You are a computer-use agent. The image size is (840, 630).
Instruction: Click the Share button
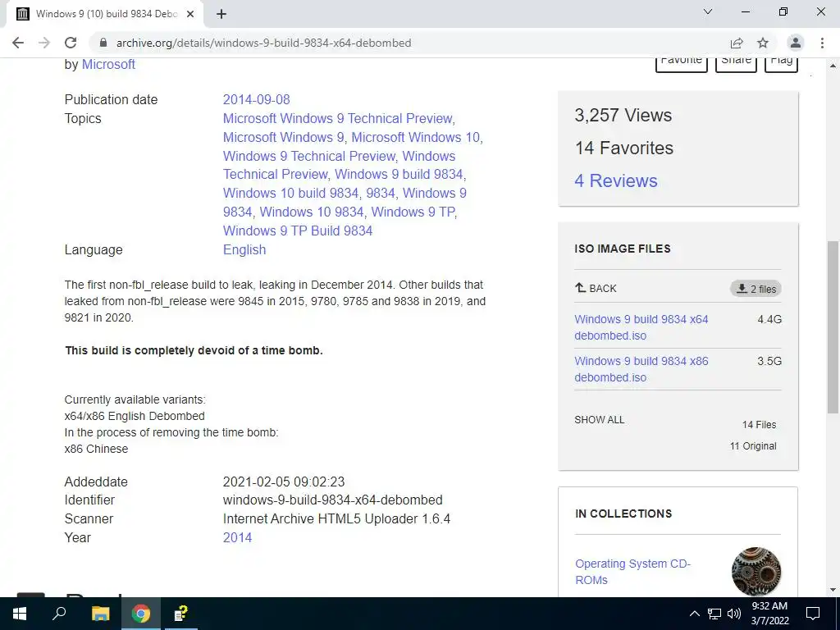click(736, 62)
